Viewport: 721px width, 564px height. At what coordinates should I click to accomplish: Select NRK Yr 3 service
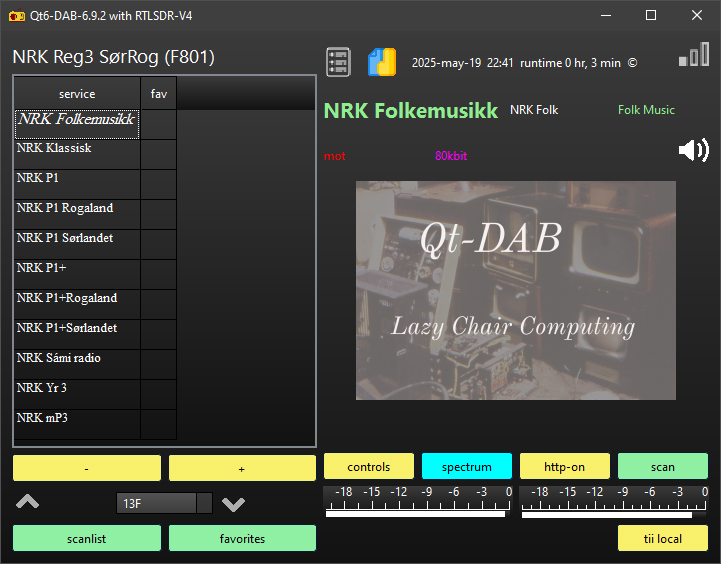[x=77, y=394]
